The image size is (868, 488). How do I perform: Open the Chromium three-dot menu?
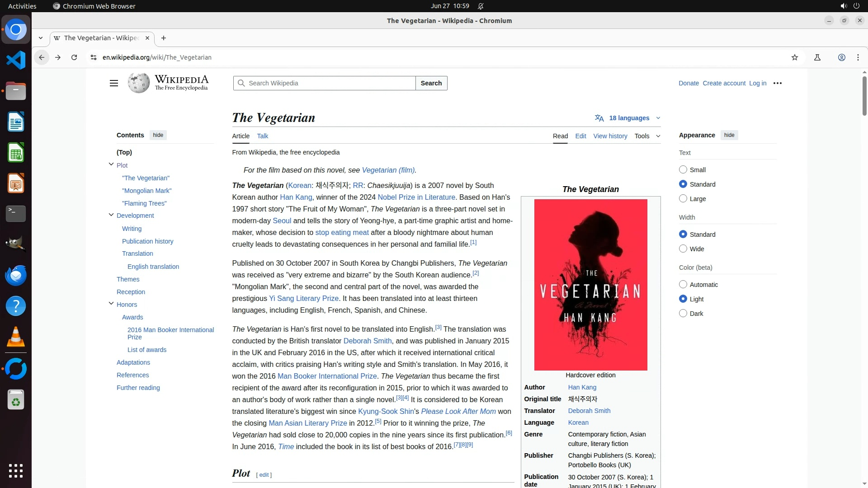click(858, 57)
